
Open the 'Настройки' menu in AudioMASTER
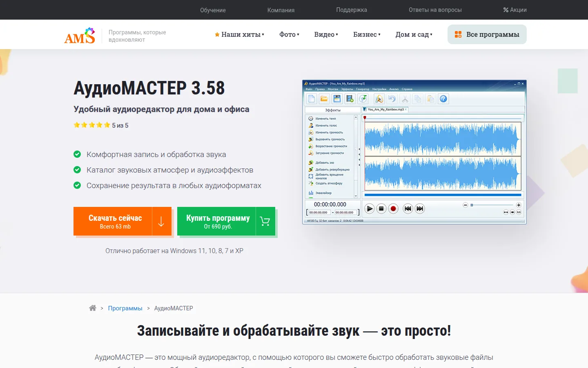[379, 89]
